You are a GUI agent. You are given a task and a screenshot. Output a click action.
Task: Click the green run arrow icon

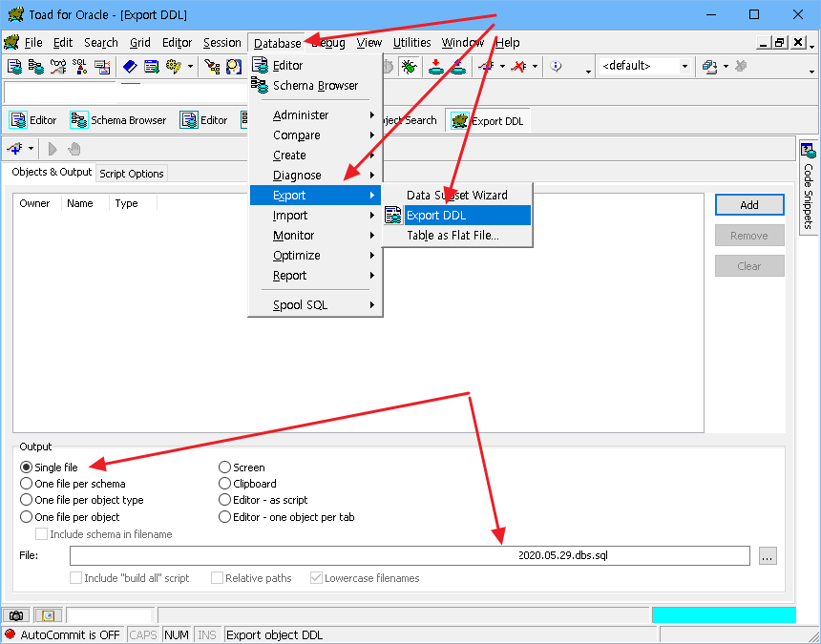(53, 149)
